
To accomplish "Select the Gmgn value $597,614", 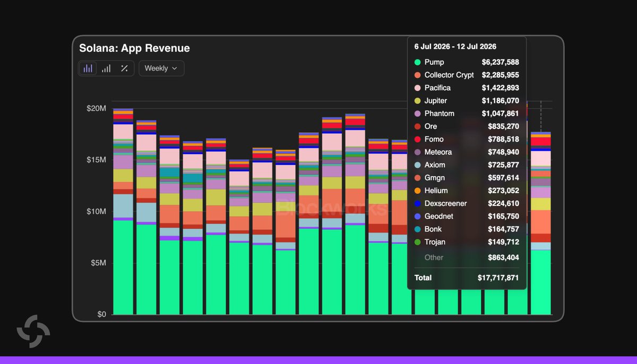I will (x=504, y=178).
